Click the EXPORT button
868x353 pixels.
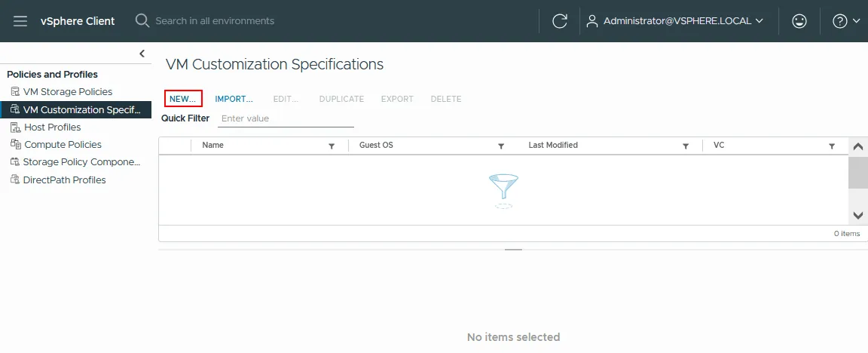click(x=397, y=99)
